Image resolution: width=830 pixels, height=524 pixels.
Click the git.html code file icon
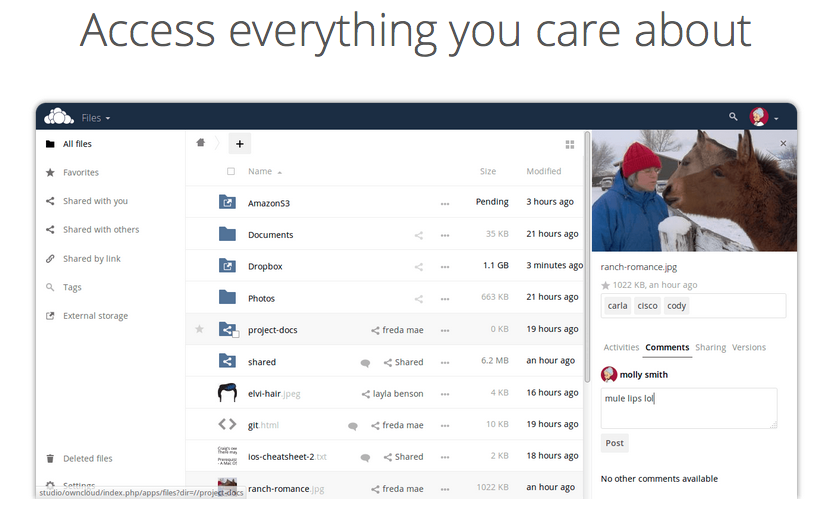[227, 424]
